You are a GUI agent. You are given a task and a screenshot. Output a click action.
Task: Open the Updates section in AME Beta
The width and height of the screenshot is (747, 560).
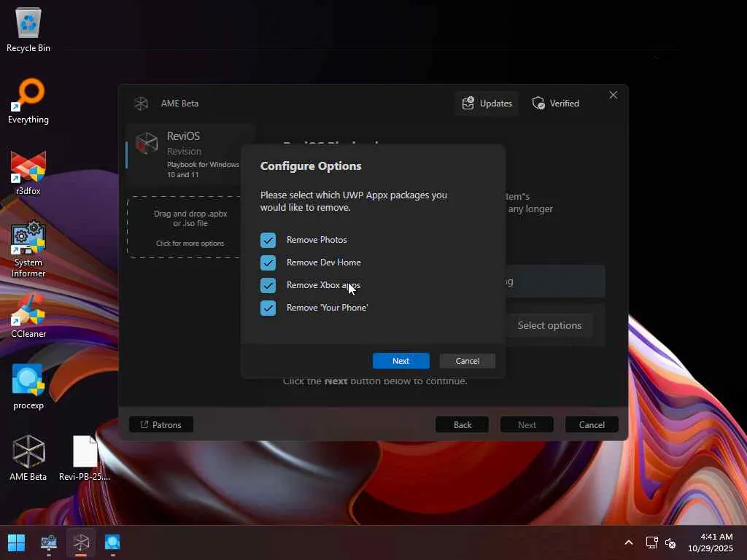487,104
